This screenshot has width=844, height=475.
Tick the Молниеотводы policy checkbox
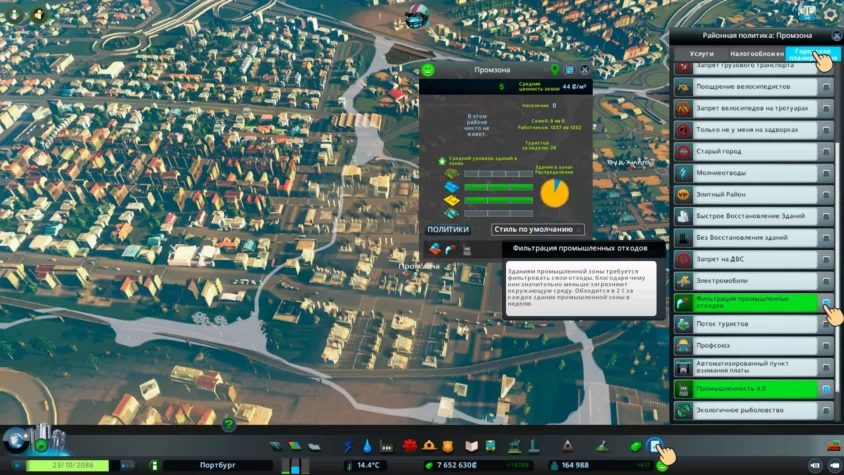[826, 173]
